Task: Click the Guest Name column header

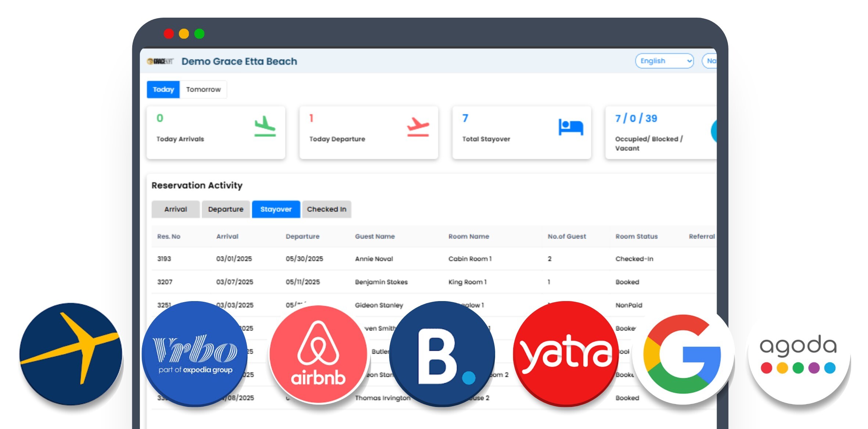Action: pyautogui.click(x=375, y=236)
